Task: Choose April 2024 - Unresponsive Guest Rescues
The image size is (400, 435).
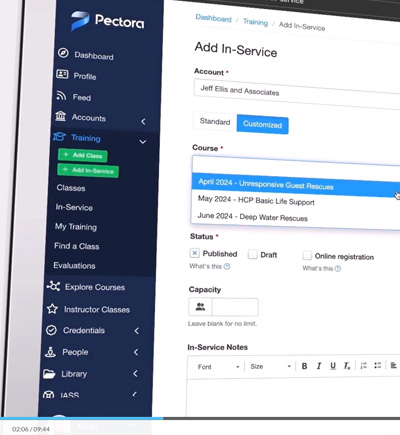Action: tap(296, 184)
